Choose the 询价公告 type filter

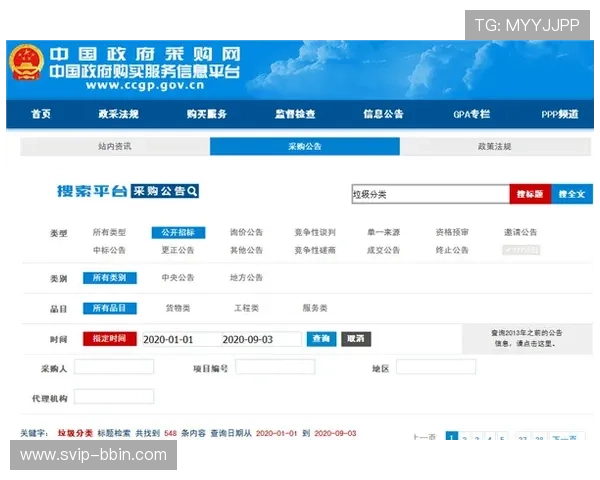click(246, 232)
